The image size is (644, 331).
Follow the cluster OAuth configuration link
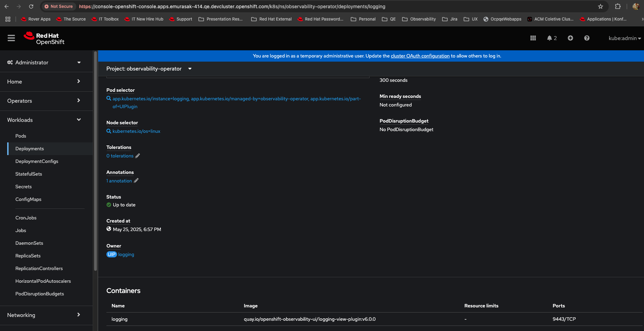pos(420,56)
